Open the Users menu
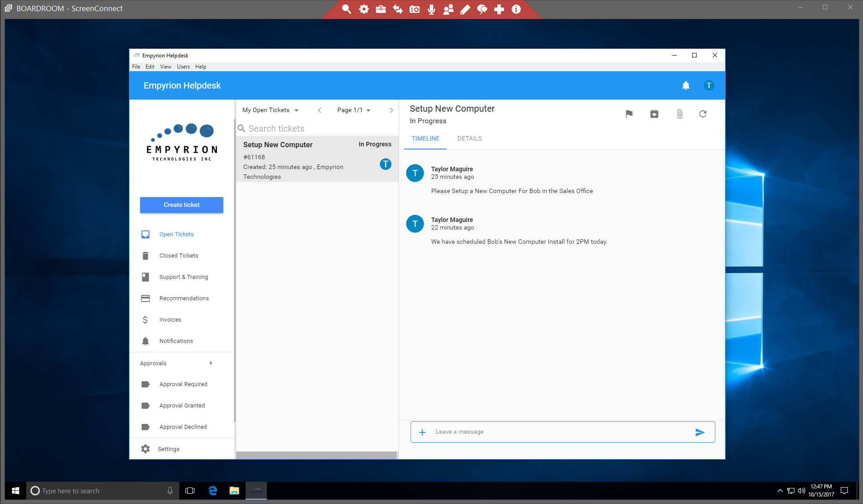Screen dimensions: 863x504 pos(183,67)
